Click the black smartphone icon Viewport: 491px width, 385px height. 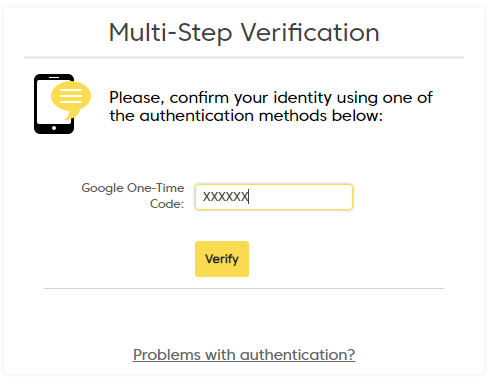[x=54, y=104]
